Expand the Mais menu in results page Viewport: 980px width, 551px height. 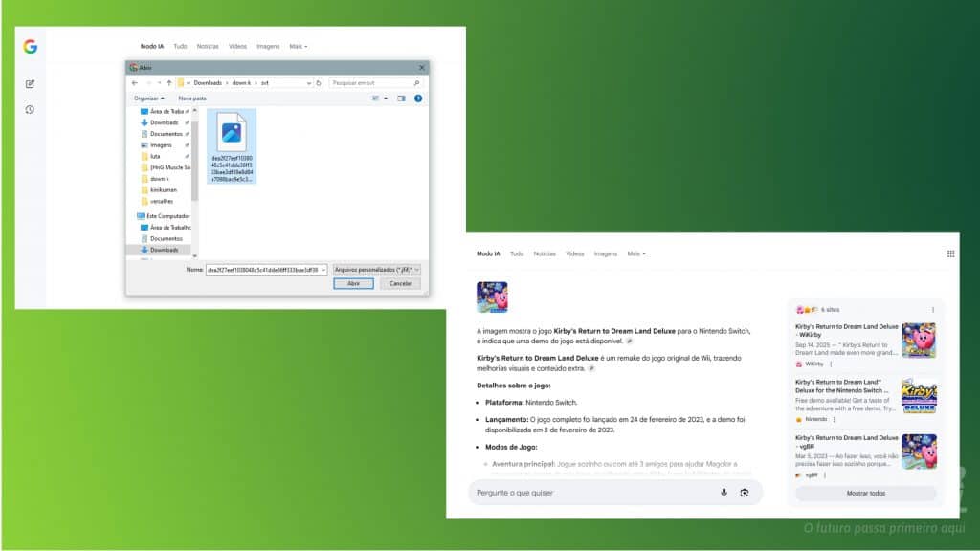635,253
